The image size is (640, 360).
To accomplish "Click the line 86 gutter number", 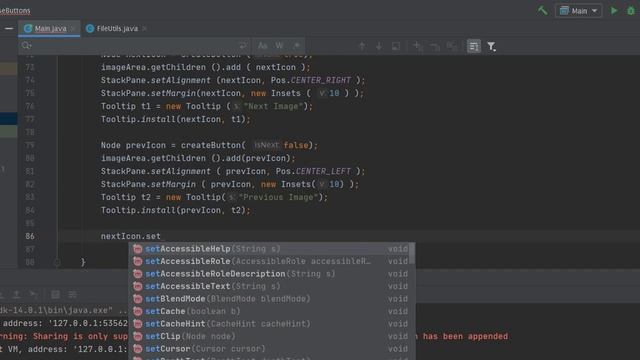I will point(30,236).
